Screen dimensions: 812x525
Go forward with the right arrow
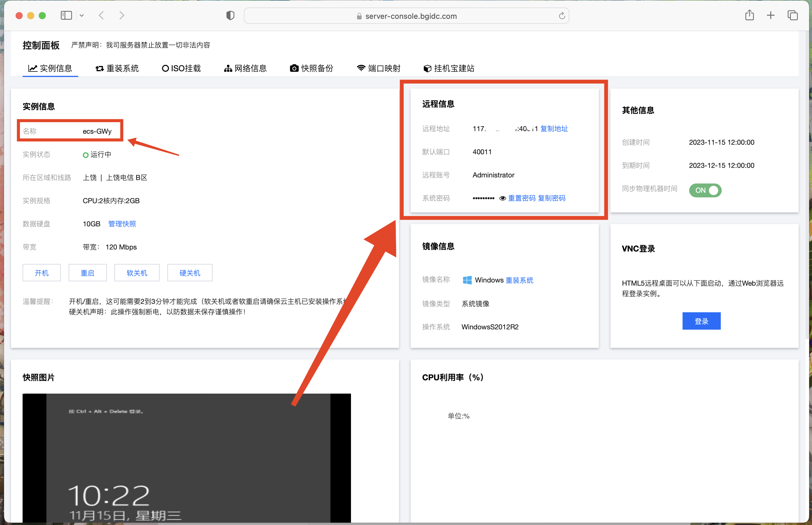pyautogui.click(x=122, y=15)
